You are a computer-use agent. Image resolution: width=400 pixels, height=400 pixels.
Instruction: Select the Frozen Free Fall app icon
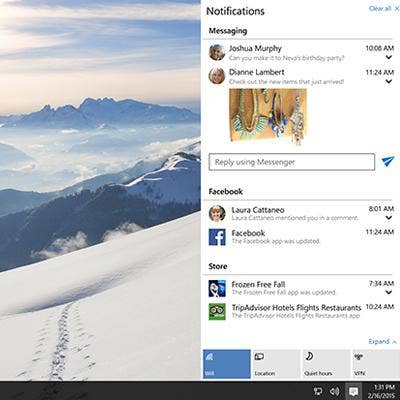217,288
